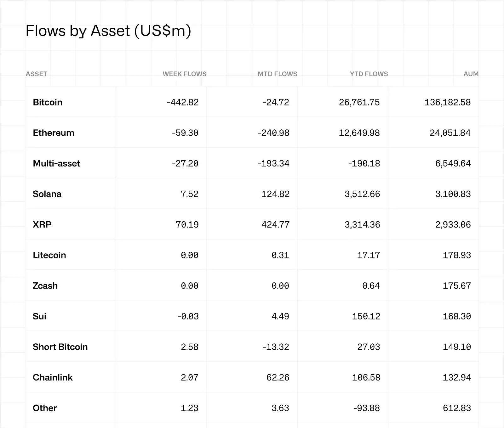504x428 pixels.
Task: Click the AUM column header
Action: tap(471, 74)
